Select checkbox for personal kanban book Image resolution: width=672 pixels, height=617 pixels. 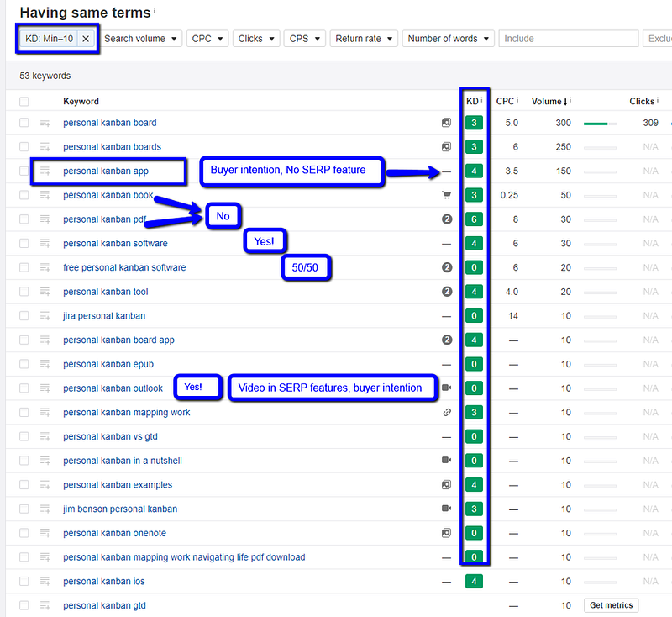(24, 195)
